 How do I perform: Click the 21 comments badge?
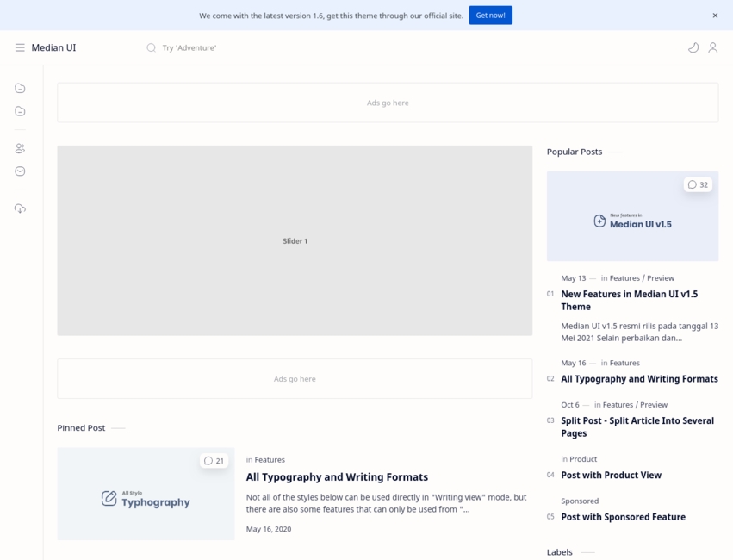214,461
